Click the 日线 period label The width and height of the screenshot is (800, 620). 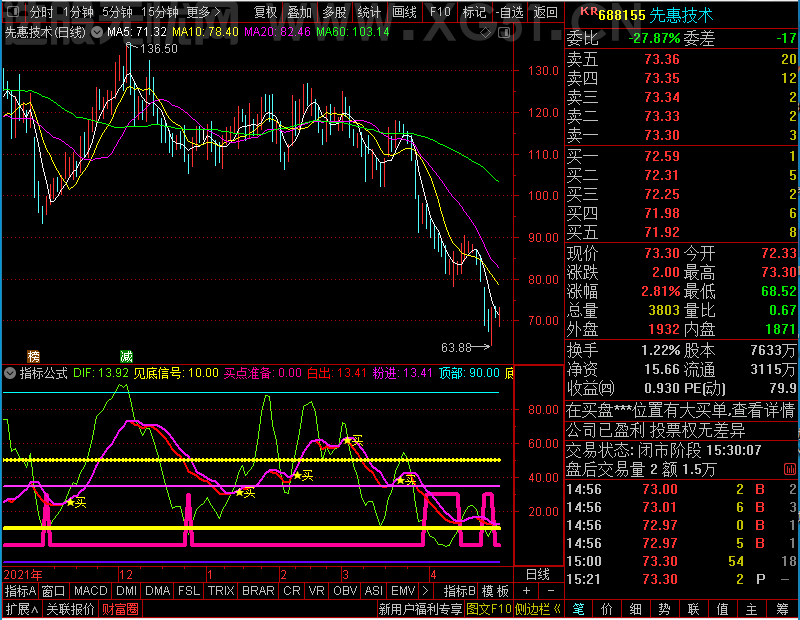pyautogui.click(x=538, y=575)
